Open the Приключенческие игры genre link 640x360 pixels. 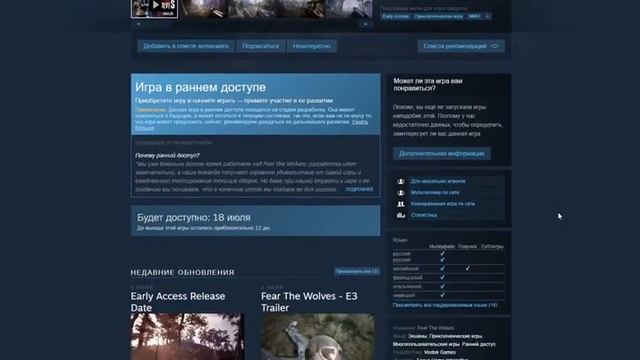point(456,336)
